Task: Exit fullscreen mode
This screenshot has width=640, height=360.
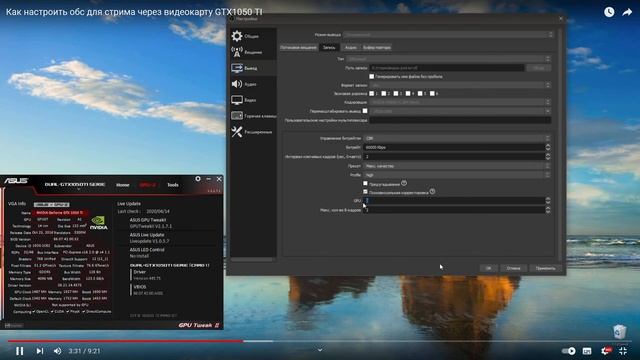Action: click(x=623, y=351)
